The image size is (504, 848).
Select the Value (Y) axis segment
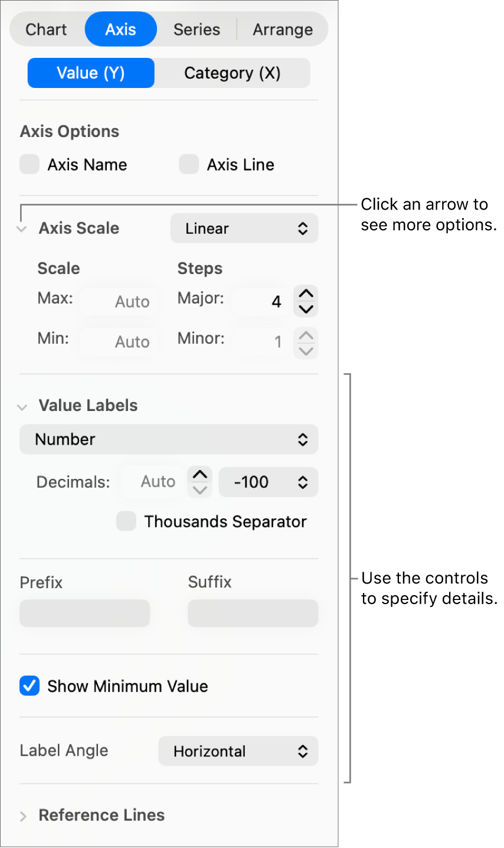pyautogui.click(x=90, y=72)
